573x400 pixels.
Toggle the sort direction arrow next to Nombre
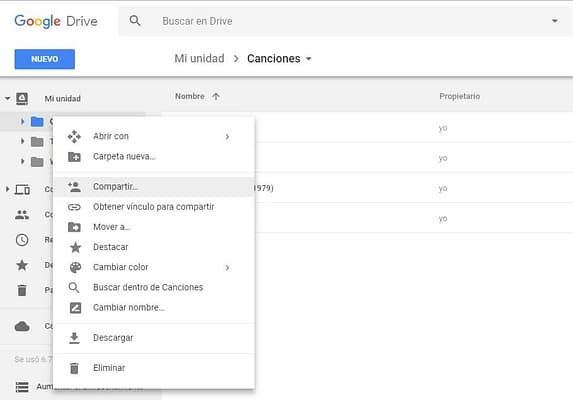(216, 96)
